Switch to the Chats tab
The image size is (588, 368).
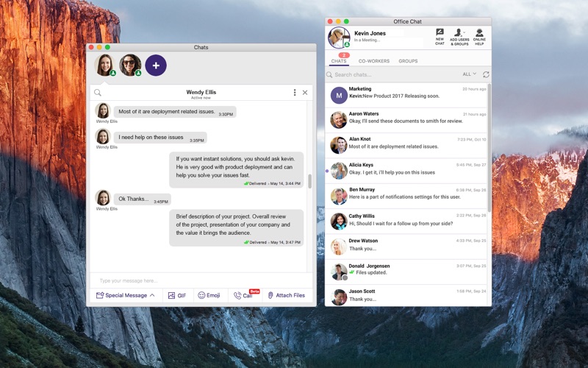[339, 61]
